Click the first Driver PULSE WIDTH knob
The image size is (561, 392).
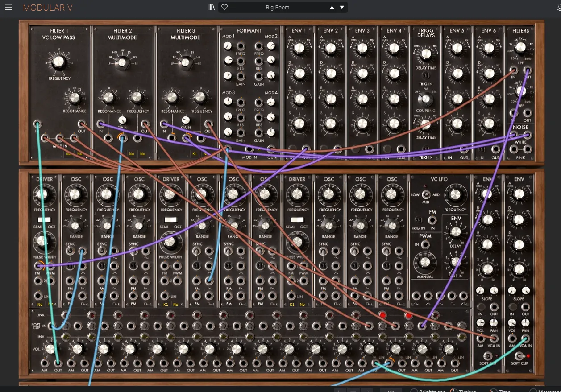[x=42, y=242]
